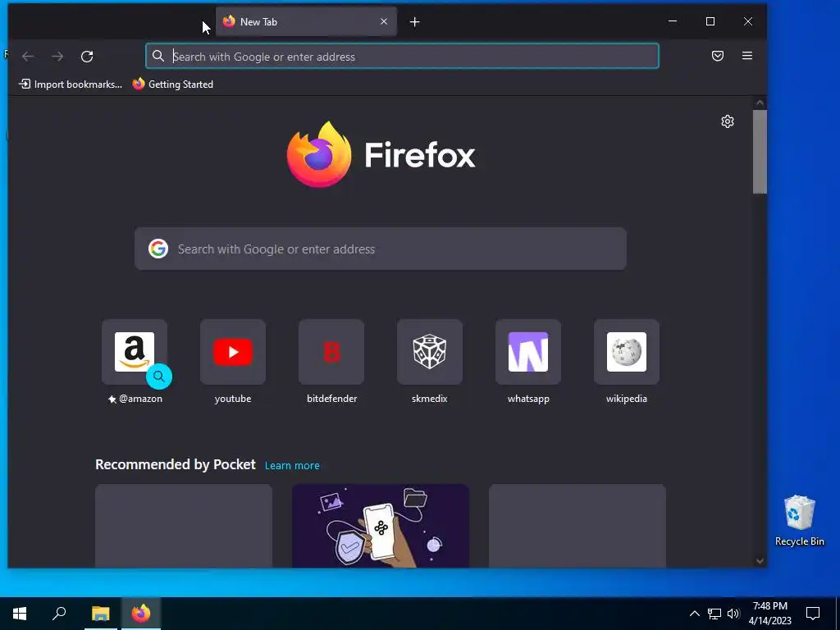Open a new tab with plus button

point(414,22)
